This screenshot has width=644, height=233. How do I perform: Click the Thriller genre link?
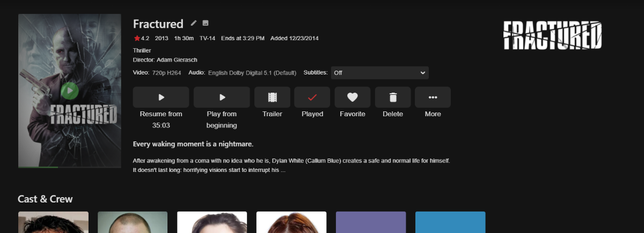click(142, 50)
